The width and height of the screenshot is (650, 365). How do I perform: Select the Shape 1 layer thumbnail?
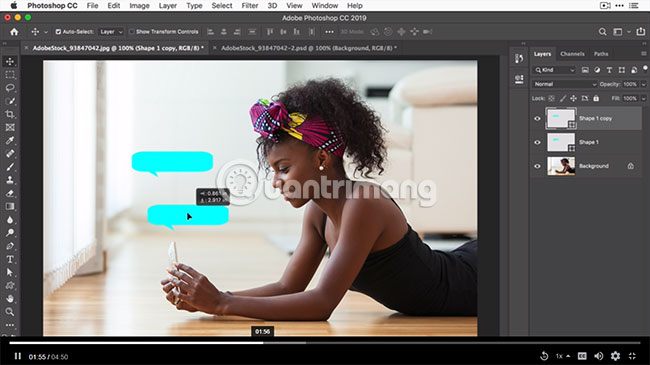(561, 142)
